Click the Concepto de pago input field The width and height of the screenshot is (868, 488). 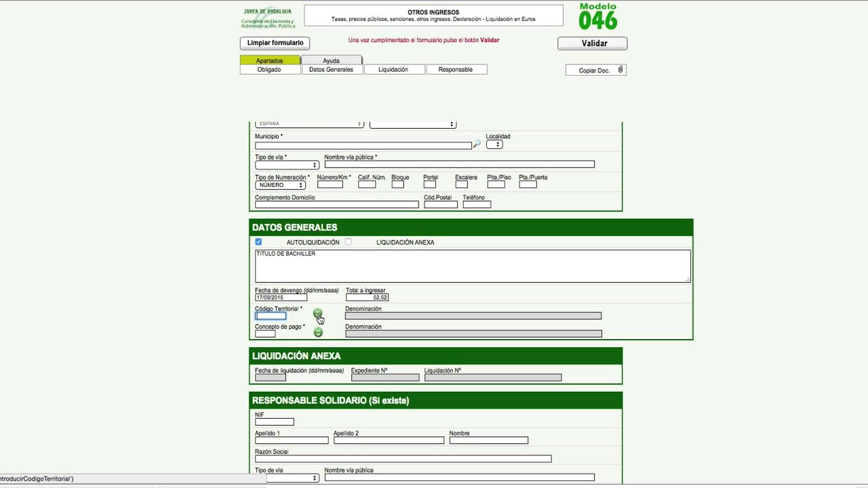point(265,333)
